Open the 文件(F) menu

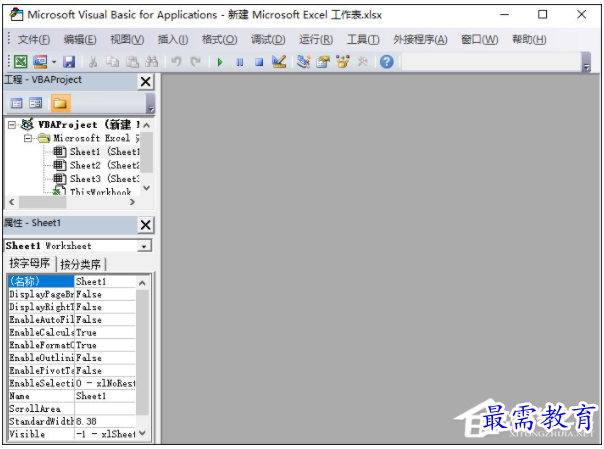[x=34, y=39]
